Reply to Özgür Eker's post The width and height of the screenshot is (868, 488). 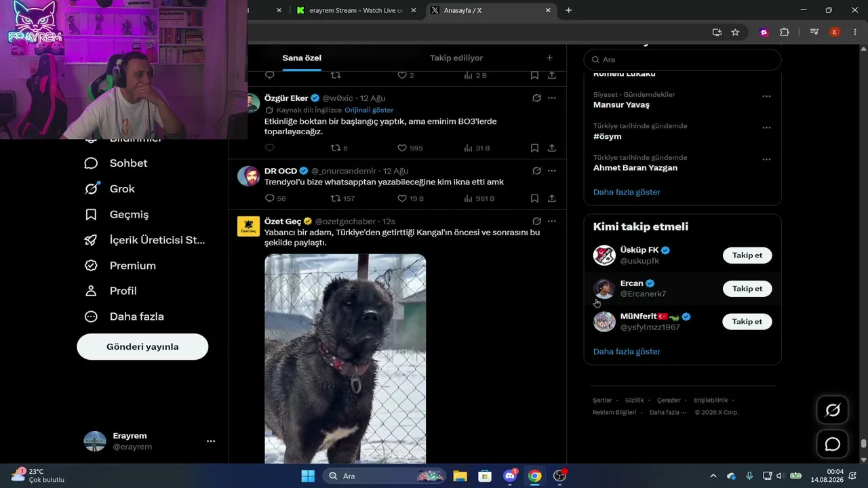pyautogui.click(x=270, y=148)
